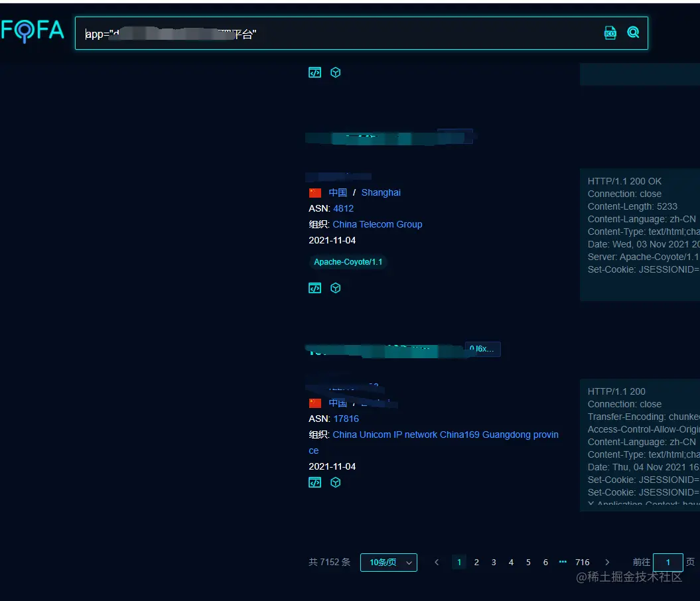Viewport: 700px width, 601px height.
Task: Go to page 5
Action: (x=528, y=562)
